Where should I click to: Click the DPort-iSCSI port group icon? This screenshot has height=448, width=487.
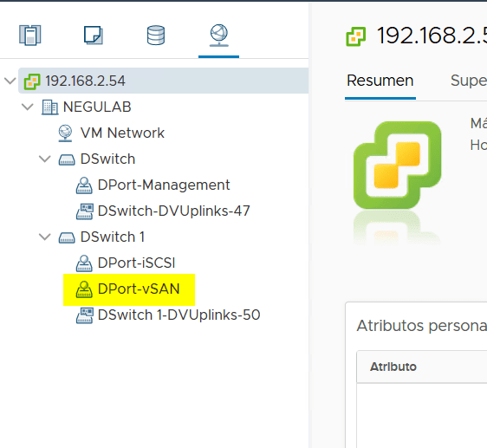click(x=84, y=263)
